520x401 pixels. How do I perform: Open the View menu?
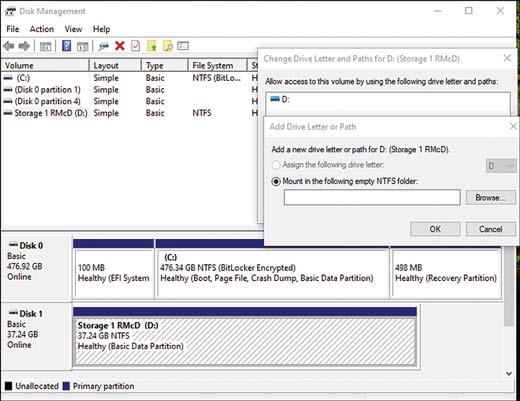point(73,29)
